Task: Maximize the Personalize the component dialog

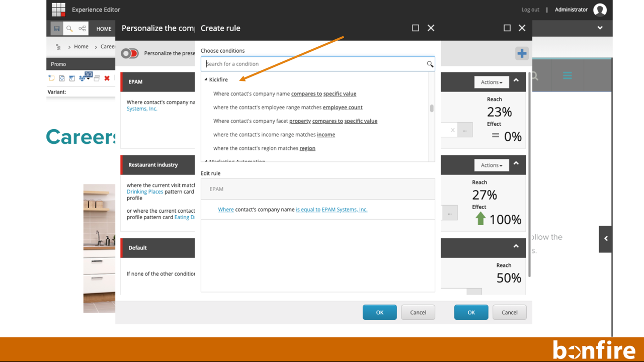Action: click(x=507, y=28)
